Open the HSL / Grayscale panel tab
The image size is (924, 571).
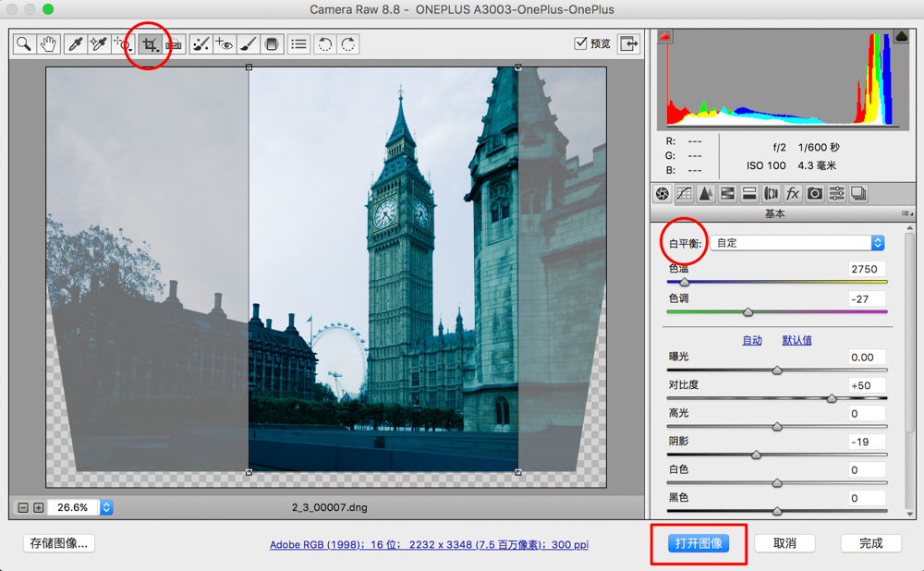728,193
